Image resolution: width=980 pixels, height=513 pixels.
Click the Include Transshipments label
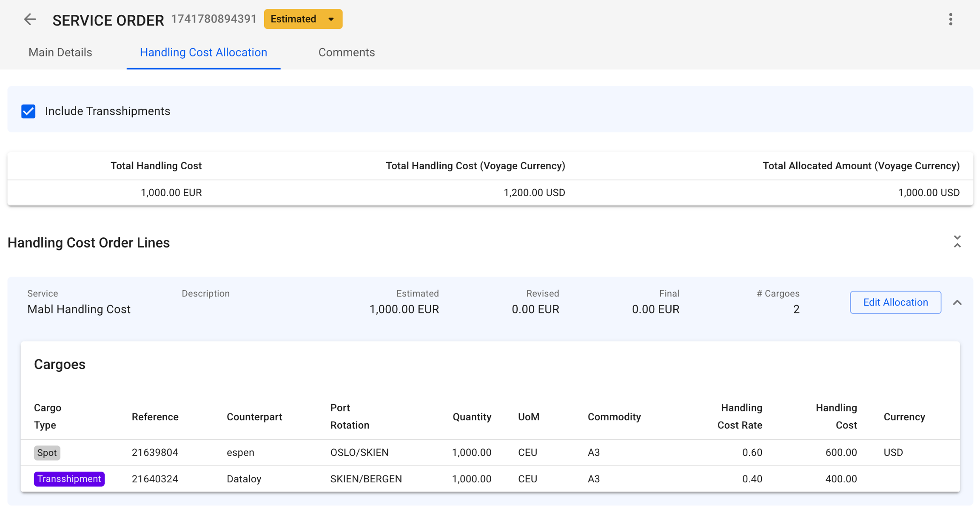pyautogui.click(x=107, y=111)
